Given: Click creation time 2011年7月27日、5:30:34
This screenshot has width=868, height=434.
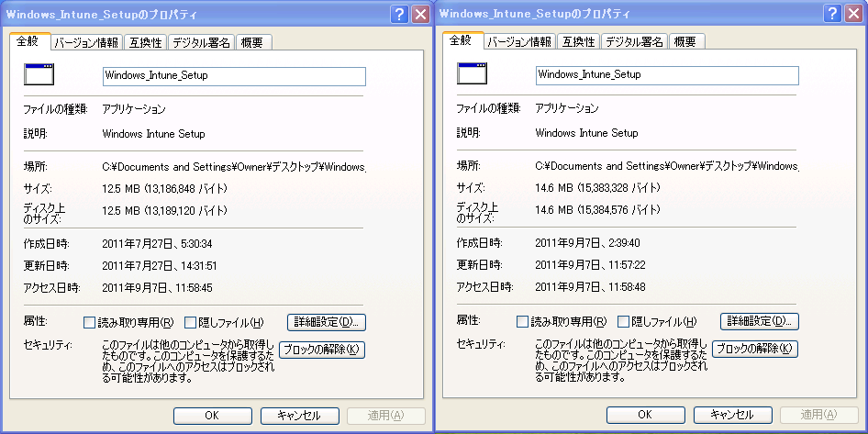Looking at the screenshot, I should coord(158,243).
